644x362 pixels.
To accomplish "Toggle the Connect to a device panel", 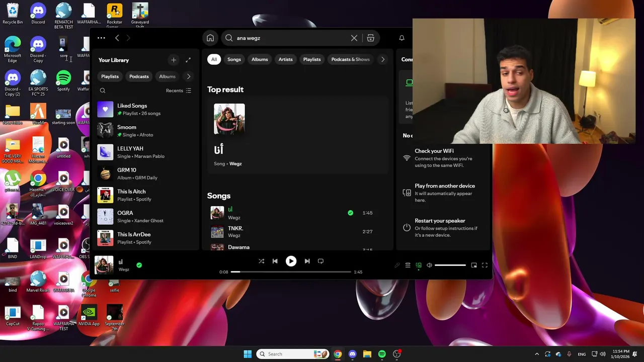I will click(419, 265).
